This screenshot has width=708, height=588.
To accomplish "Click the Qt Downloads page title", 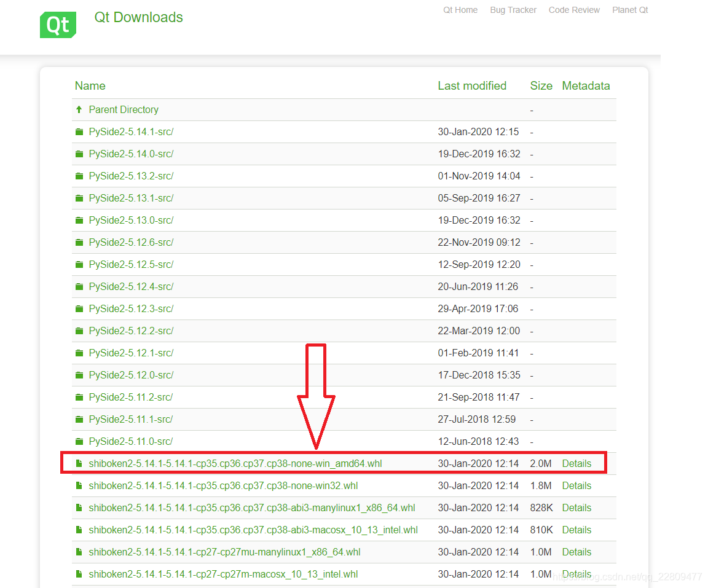I will tap(139, 17).
